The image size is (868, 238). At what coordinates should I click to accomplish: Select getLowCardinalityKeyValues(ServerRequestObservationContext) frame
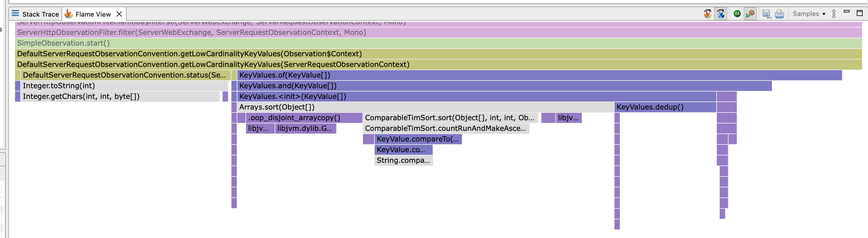tap(438, 65)
